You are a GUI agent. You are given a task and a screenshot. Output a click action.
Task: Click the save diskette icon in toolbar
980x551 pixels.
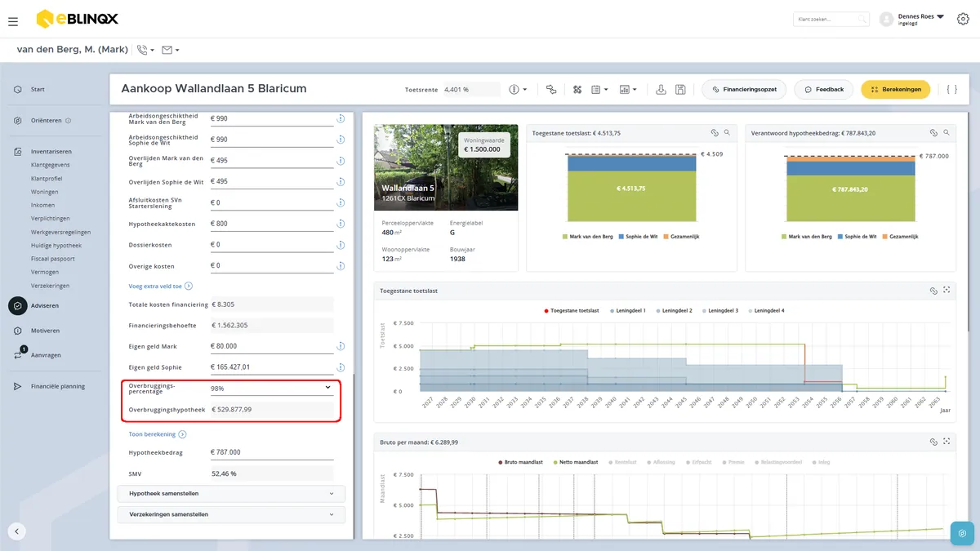click(x=679, y=89)
